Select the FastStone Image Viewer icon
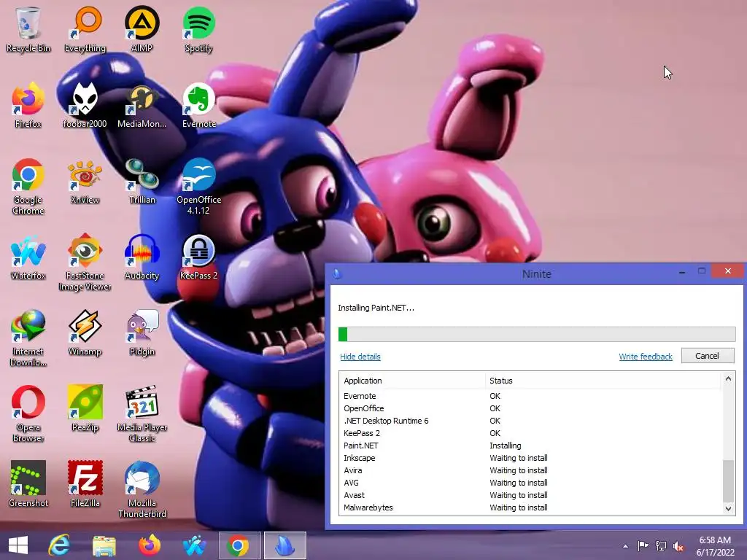This screenshot has height=560, width=747. (x=85, y=262)
